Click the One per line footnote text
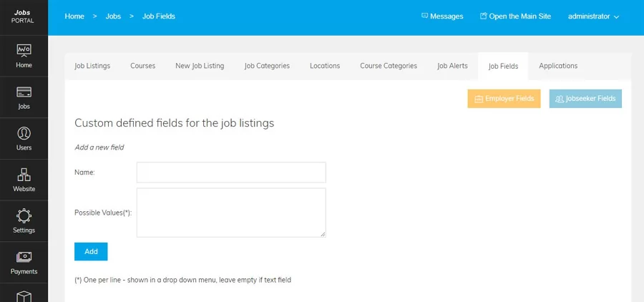The height and width of the screenshot is (302, 644). coord(182,280)
